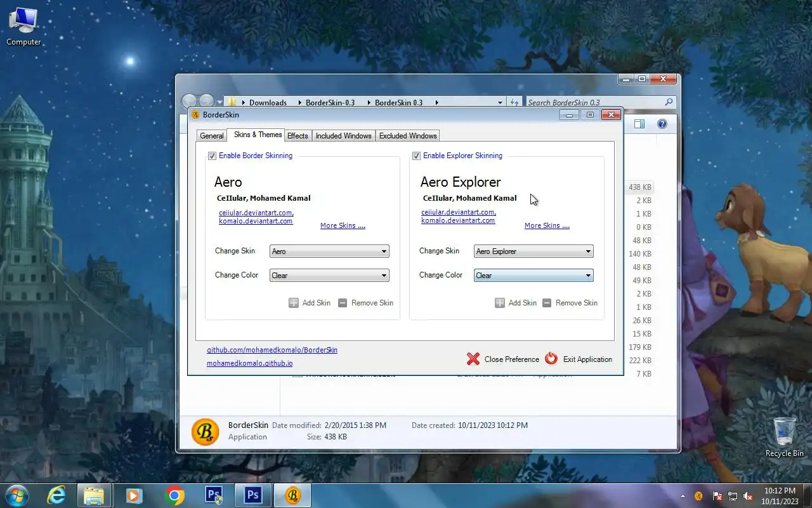The width and height of the screenshot is (812, 508).
Task: Click Action Center flag tray icon
Action: coord(717,496)
